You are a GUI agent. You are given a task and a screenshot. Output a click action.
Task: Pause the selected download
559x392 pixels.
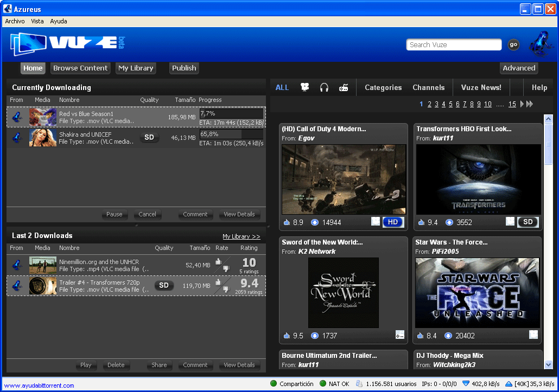[x=115, y=214]
